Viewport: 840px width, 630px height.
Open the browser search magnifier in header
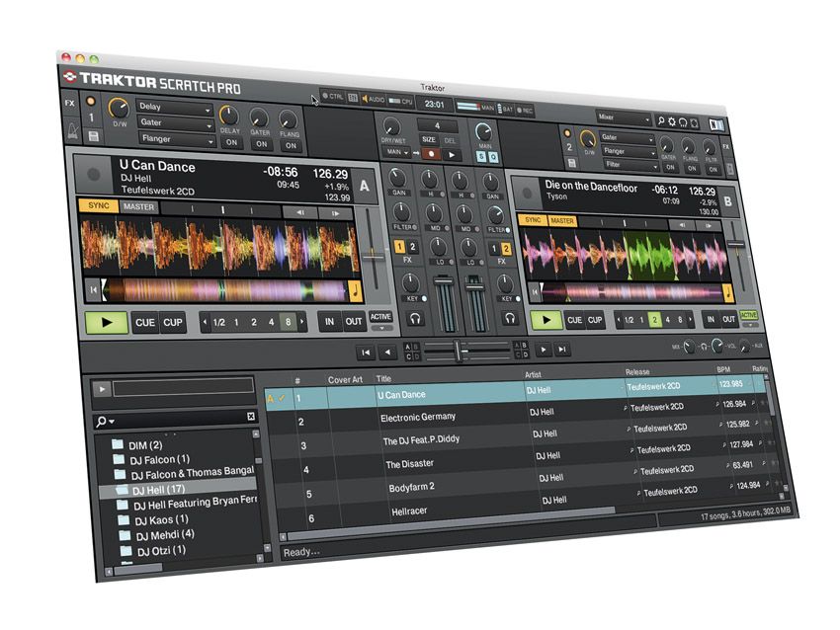661,121
